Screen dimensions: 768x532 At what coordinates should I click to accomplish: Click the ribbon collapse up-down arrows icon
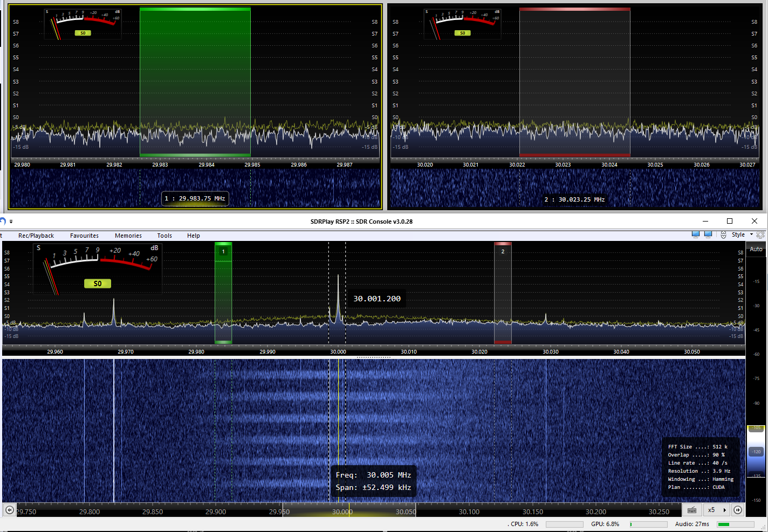723,235
